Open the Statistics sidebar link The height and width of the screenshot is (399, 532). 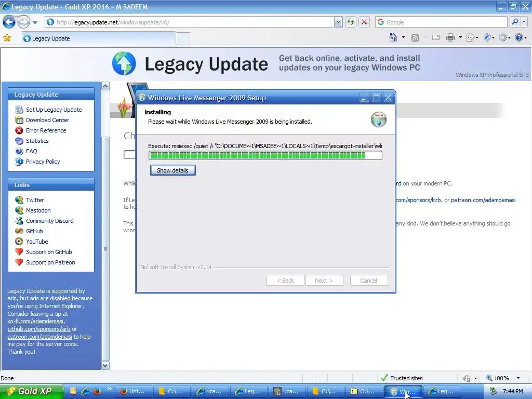[x=37, y=141]
